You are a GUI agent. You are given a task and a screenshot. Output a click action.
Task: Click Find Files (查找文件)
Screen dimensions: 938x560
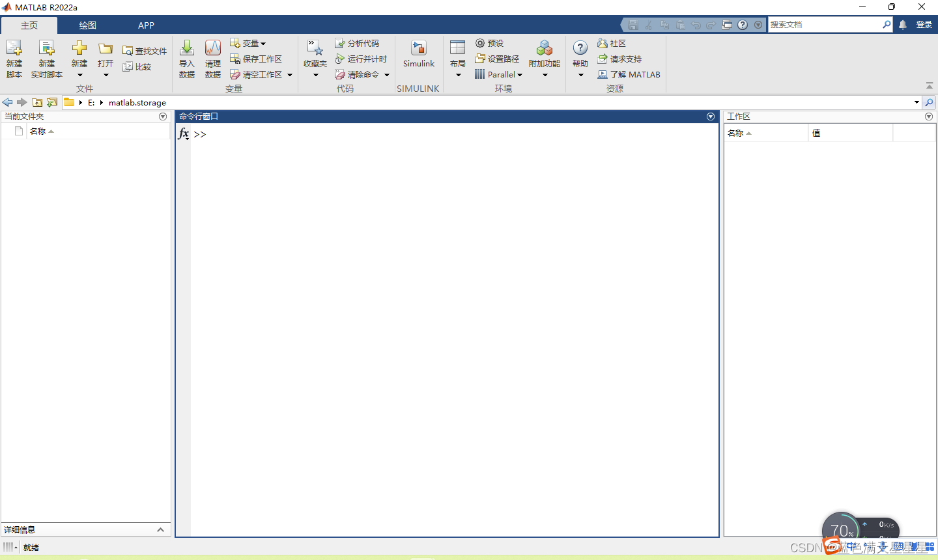[x=145, y=51]
